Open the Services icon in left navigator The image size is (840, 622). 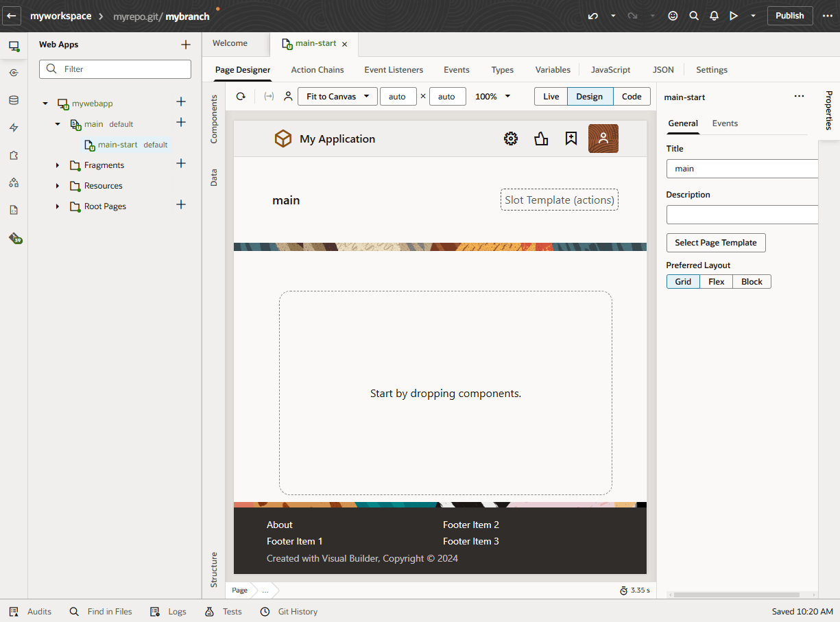14,73
